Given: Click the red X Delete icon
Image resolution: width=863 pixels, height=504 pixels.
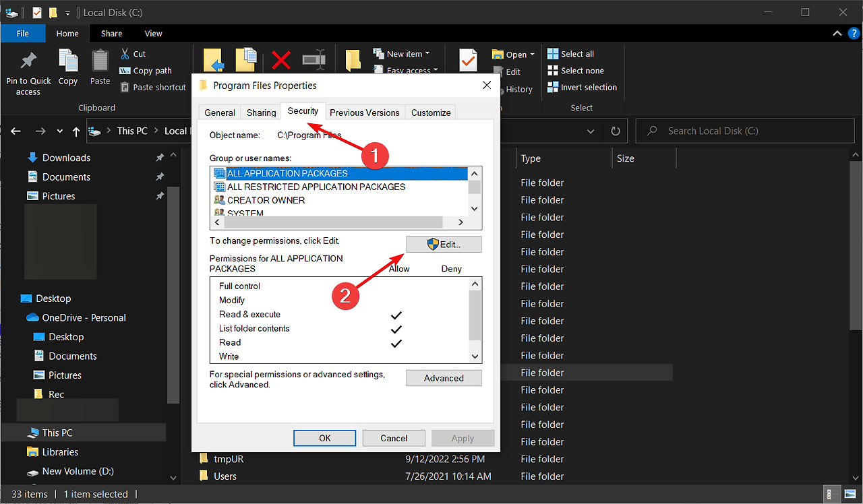Looking at the screenshot, I should coord(281,60).
